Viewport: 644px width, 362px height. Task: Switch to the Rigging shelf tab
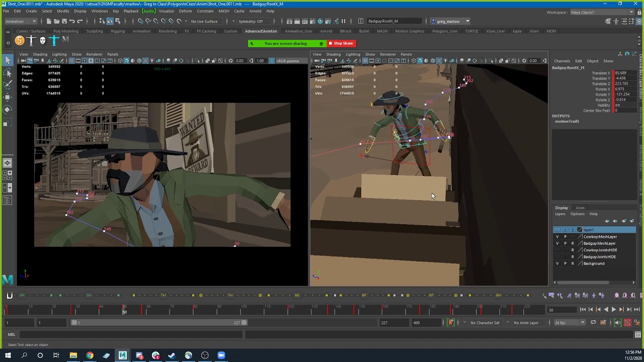click(118, 31)
